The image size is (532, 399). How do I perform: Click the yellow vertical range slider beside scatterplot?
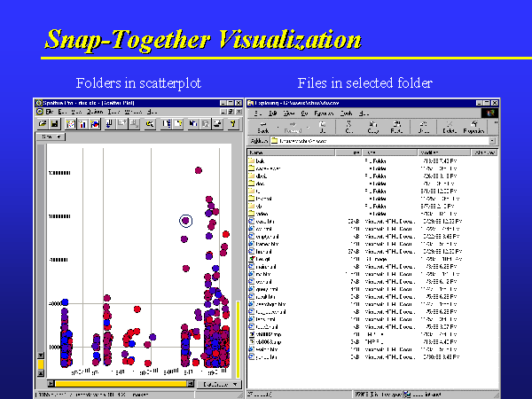click(x=238, y=337)
